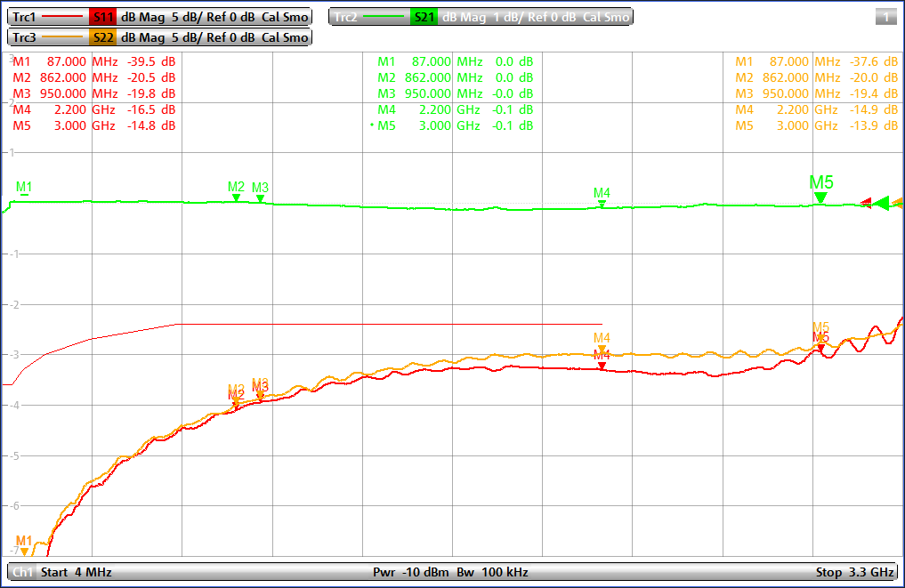Click the red S11 measurement badge
Viewport: 905px width, 588px height.
tap(102, 17)
